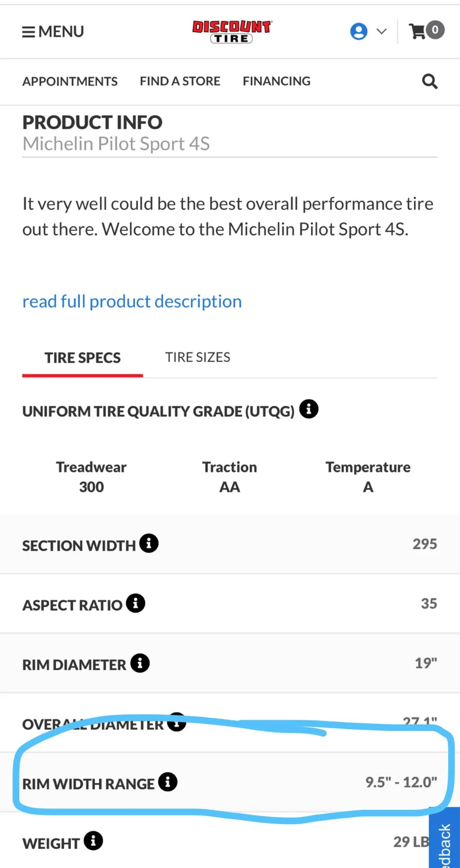
Task: Read full product description
Action: 132,302
